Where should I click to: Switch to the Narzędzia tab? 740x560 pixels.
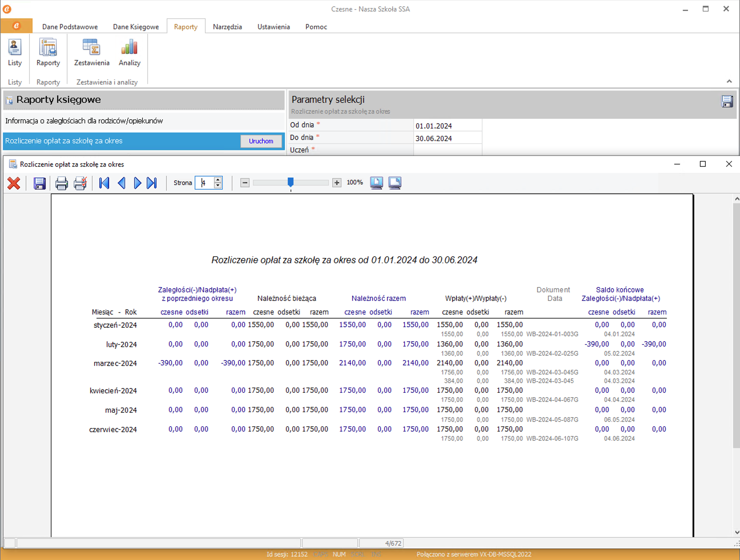coord(227,27)
